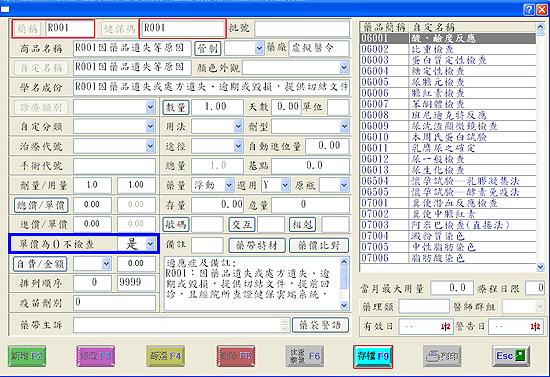Click the 交互 button
The image size is (550, 377).
click(242, 225)
